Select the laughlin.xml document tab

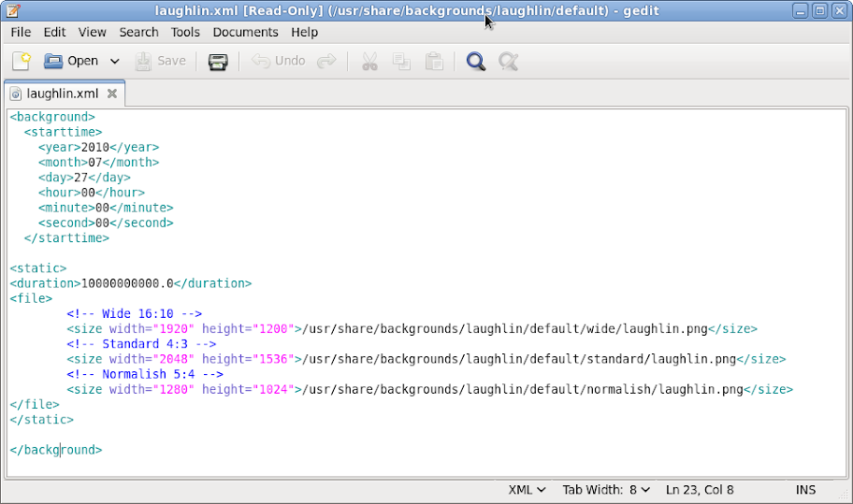coord(62,94)
